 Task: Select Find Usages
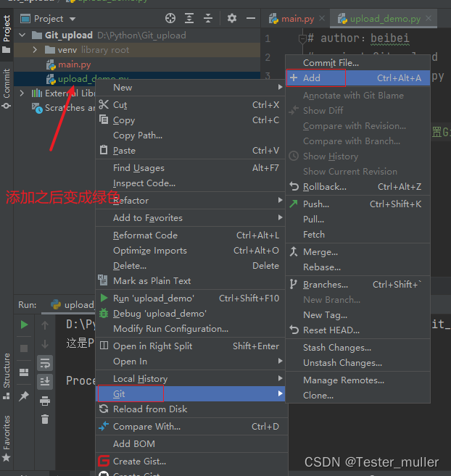[x=190, y=168]
